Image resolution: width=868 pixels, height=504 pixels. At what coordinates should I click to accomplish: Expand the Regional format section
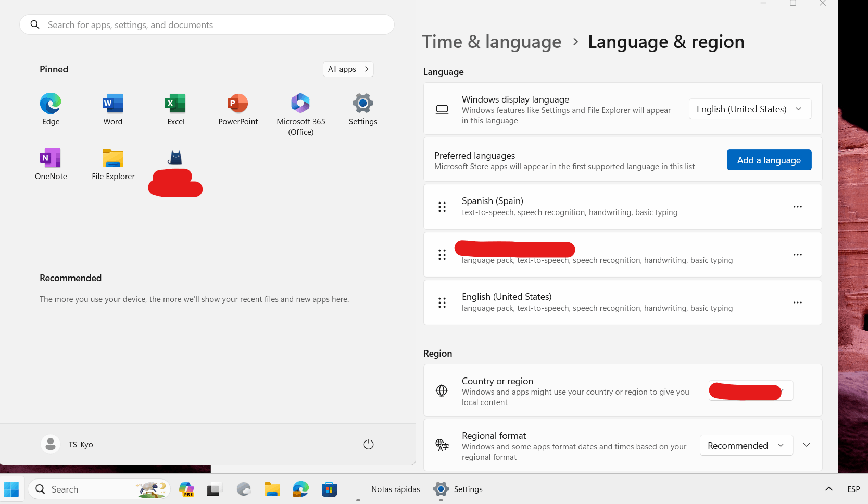(806, 445)
